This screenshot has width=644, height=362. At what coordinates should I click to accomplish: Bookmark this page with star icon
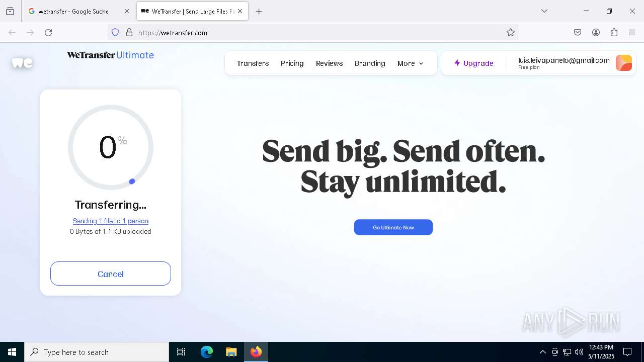511,33
